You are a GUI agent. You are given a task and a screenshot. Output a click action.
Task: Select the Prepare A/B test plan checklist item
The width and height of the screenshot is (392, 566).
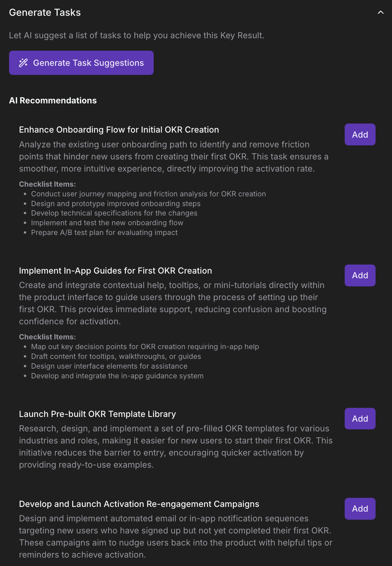(x=104, y=233)
